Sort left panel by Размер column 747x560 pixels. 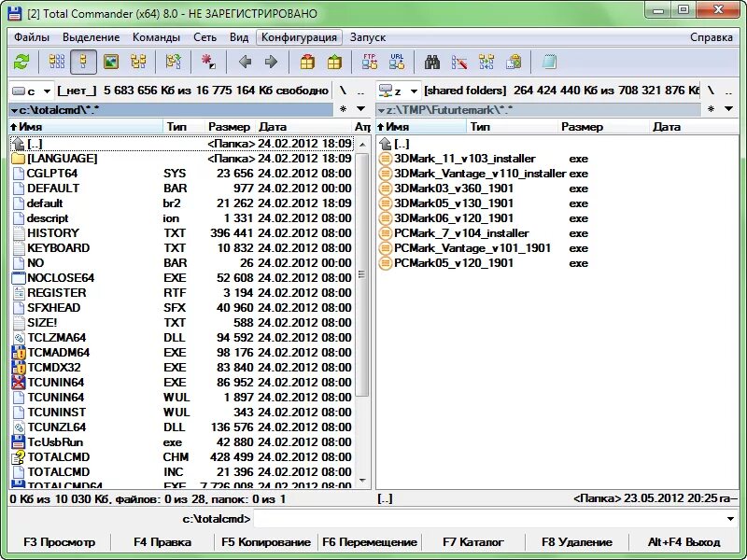(x=230, y=127)
